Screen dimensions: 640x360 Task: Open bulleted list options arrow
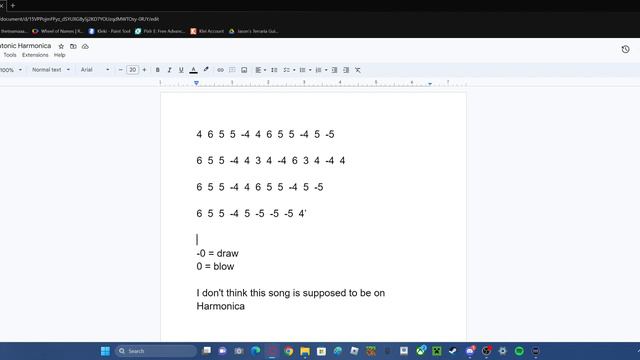[310, 70]
